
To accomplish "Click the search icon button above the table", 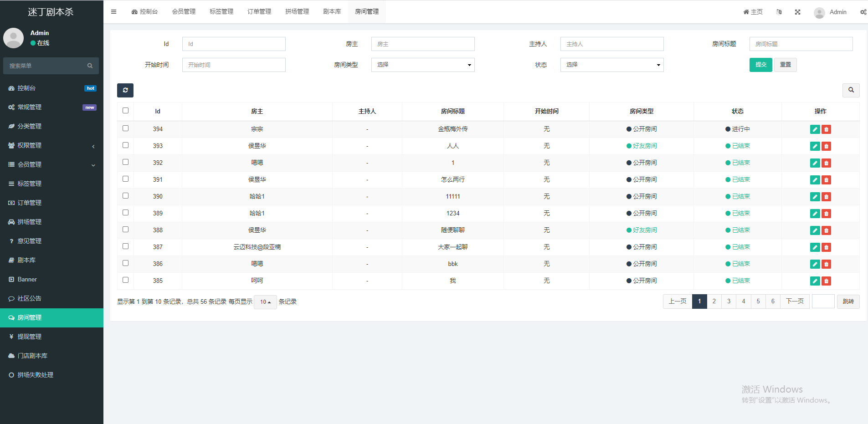I will [x=851, y=90].
